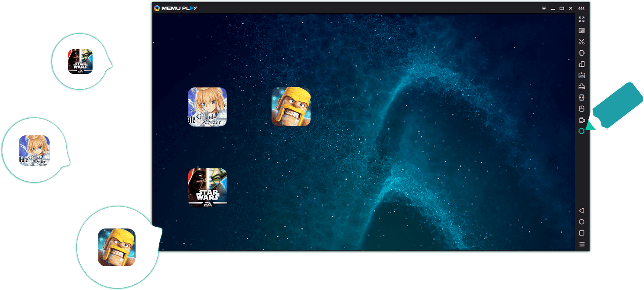Toggle fullscreen mode in the sidebar
This screenshot has height=290, width=644.
point(581,19)
